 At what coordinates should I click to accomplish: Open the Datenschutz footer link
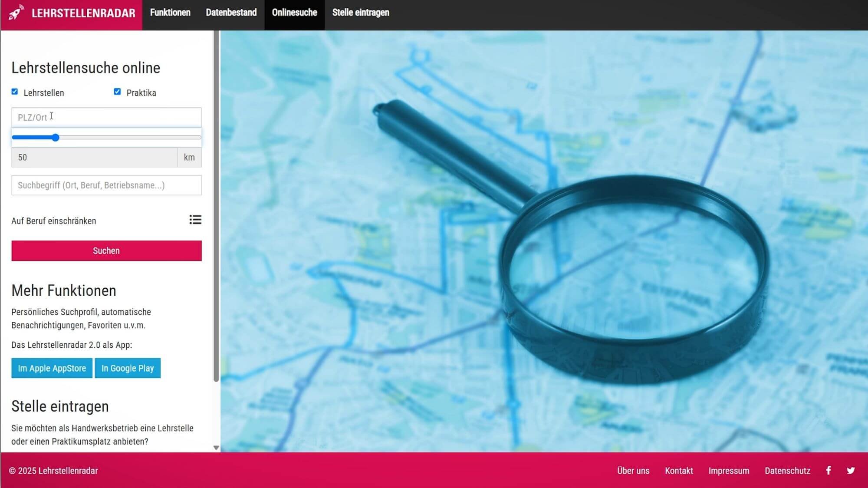787,471
